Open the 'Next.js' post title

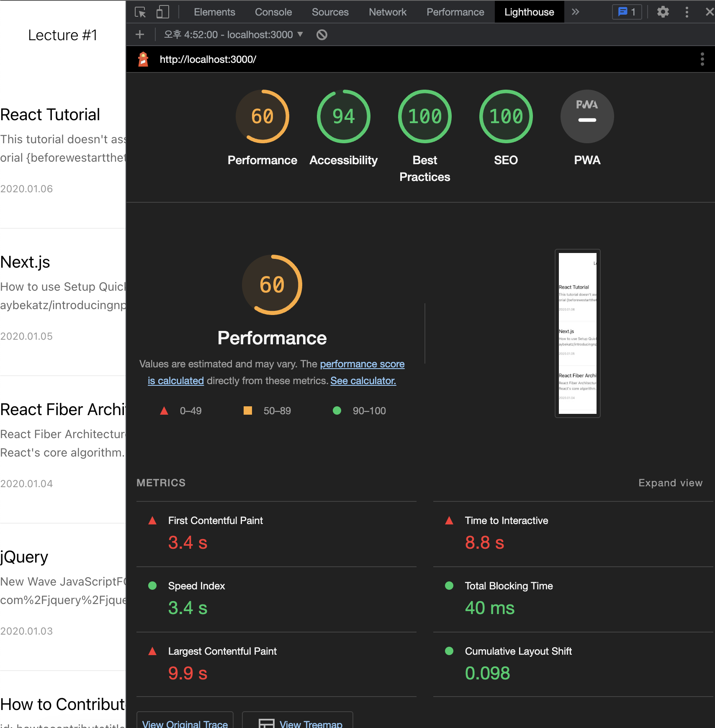point(25,262)
